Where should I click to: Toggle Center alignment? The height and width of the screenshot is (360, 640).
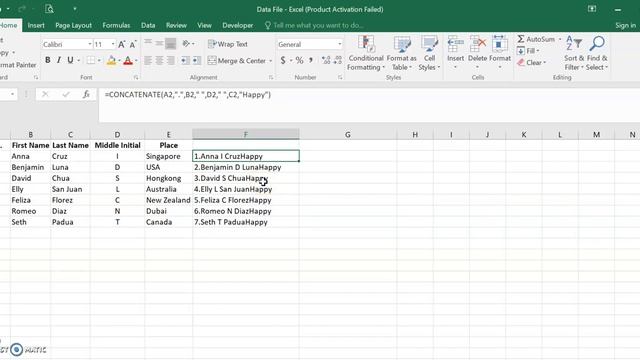[159, 60]
